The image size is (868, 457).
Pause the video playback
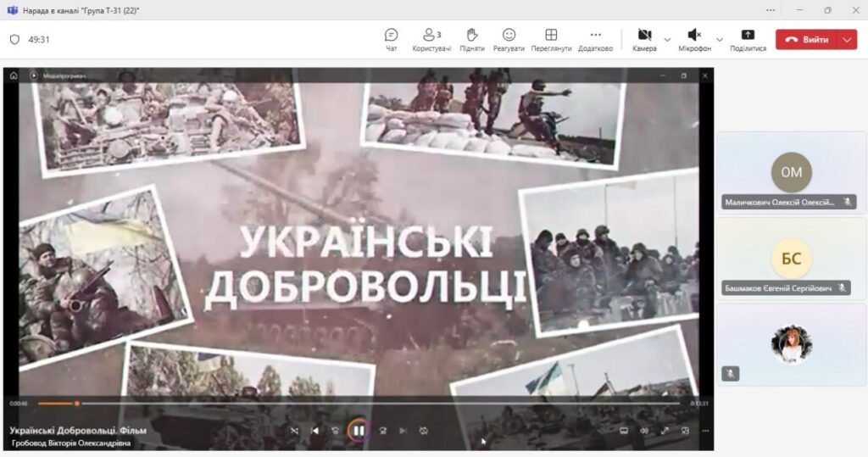tap(359, 431)
